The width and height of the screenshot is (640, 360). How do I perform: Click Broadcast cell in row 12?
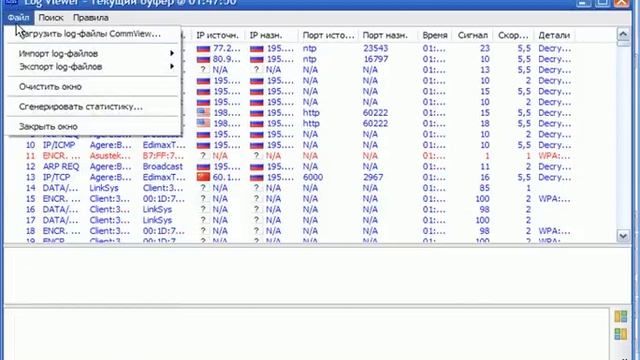click(162, 167)
